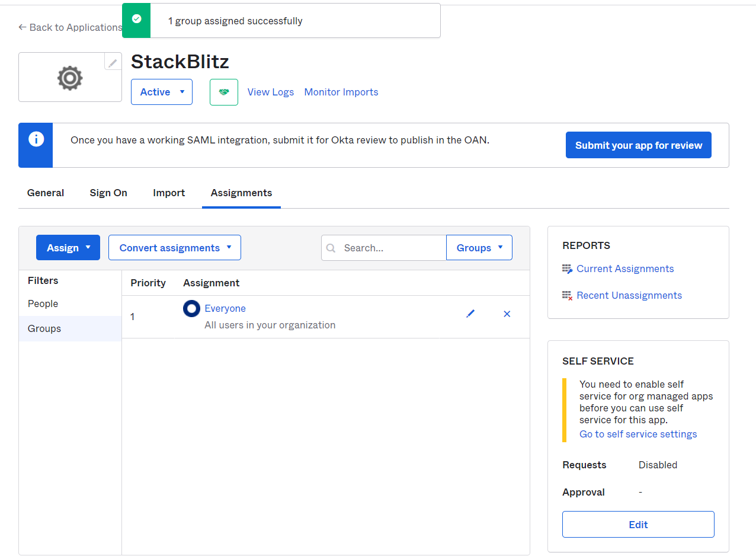Click the Recent Unassignments report icon
756x559 pixels.
pos(567,295)
